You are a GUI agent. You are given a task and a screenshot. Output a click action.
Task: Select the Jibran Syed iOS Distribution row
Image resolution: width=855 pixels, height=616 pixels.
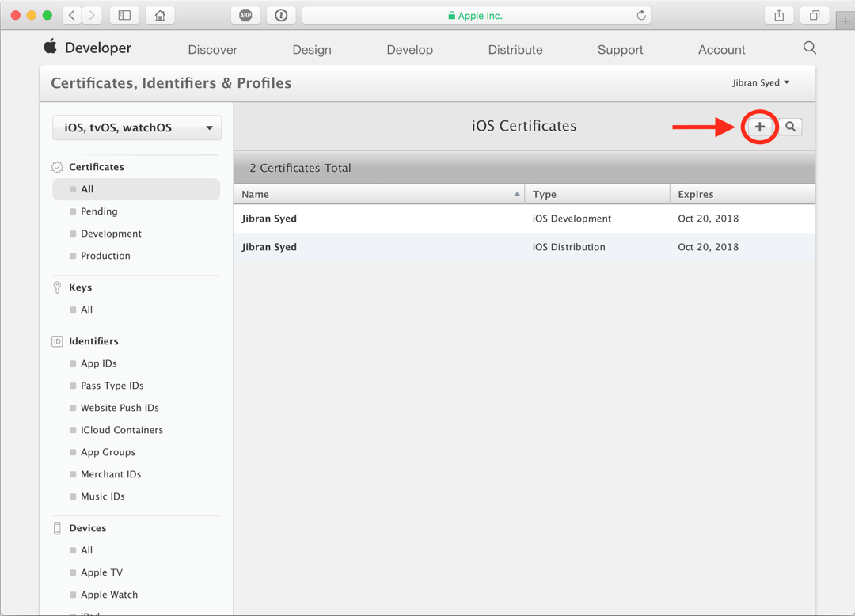tap(525, 247)
